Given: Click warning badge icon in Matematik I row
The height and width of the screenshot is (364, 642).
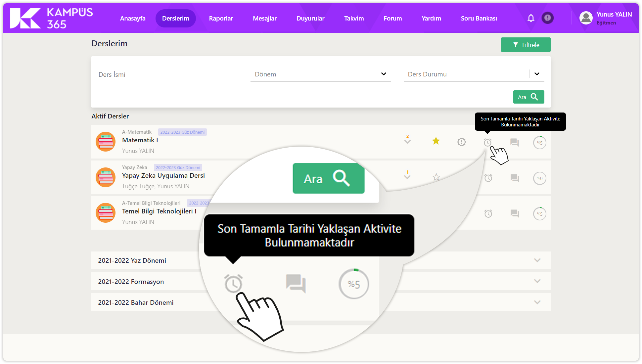Looking at the screenshot, I should pyautogui.click(x=462, y=142).
